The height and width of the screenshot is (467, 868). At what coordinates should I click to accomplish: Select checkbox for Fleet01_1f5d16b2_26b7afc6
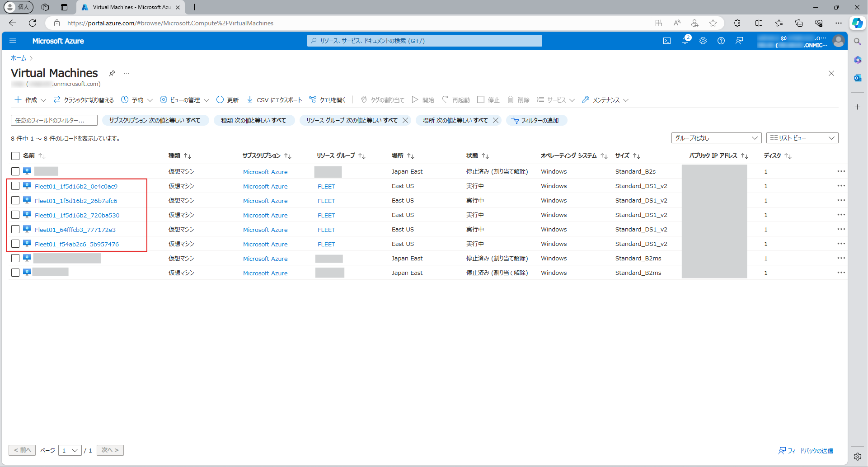pyautogui.click(x=15, y=200)
